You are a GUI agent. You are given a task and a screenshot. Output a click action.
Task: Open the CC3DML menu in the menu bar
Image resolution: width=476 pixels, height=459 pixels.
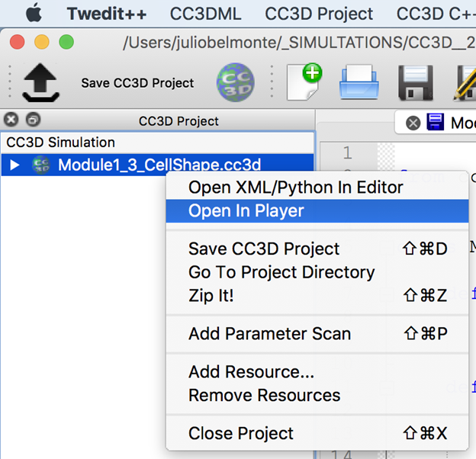coord(205,14)
